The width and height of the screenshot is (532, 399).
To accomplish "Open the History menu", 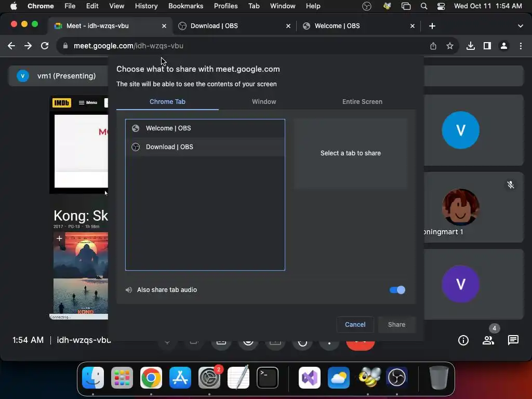I will tap(146, 6).
